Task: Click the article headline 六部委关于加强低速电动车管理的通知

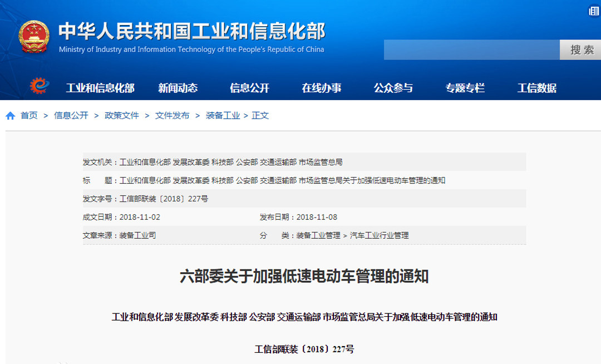Action: click(x=304, y=276)
